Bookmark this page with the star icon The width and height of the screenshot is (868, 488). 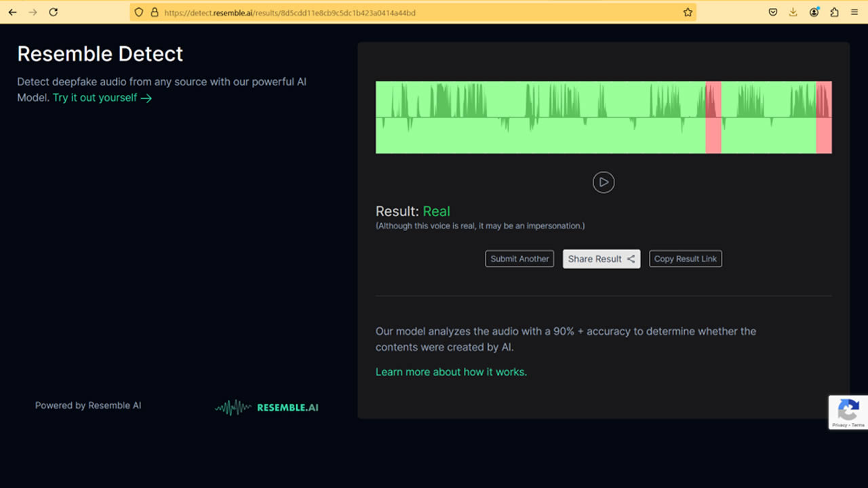(x=688, y=12)
